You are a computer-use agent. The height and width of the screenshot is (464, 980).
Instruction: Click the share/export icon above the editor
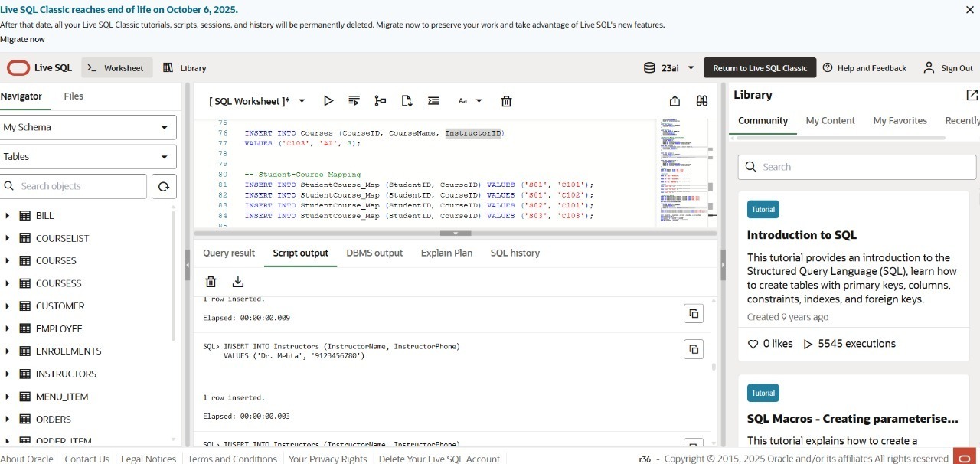(675, 101)
